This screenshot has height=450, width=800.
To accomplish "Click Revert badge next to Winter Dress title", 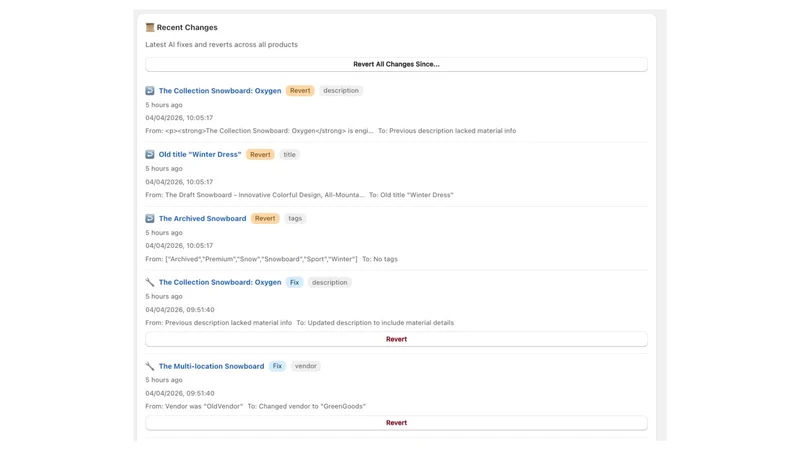I will (260, 155).
